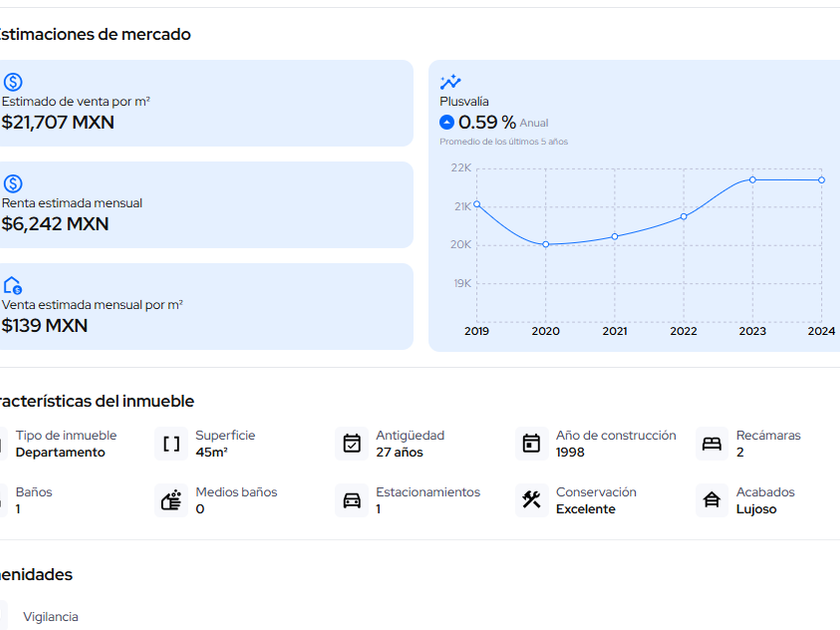
Task: Click the $6,242 MXN monthly rent value
Action: click(55, 224)
